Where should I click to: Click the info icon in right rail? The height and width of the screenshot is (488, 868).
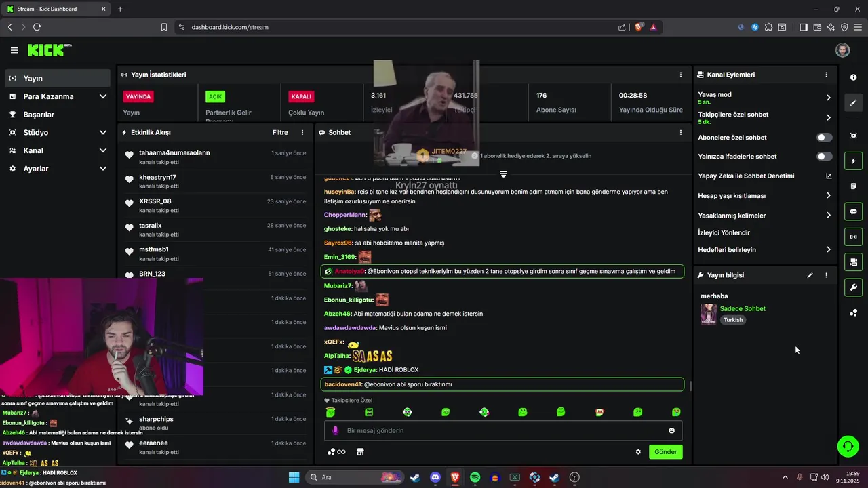point(853,77)
